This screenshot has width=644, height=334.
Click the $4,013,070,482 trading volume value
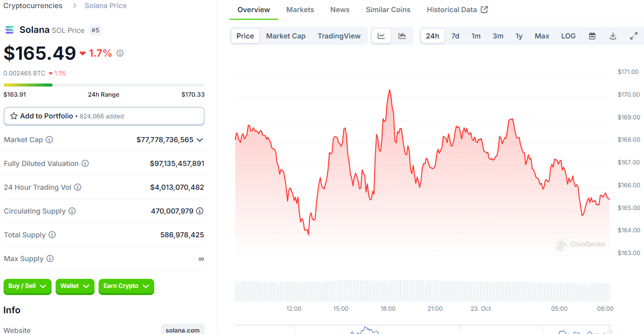pos(177,187)
